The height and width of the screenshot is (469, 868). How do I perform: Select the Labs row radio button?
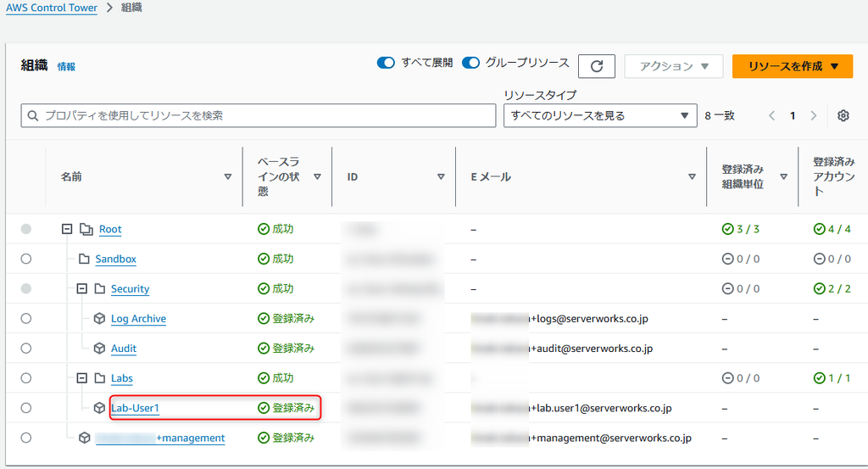pos(26,378)
